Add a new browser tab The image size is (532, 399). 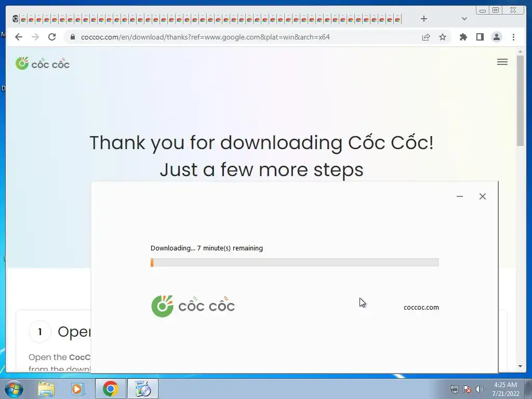pos(423,19)
